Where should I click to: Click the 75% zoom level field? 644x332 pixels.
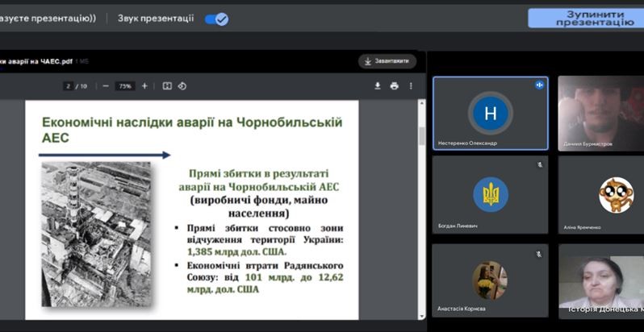(125, 86)
